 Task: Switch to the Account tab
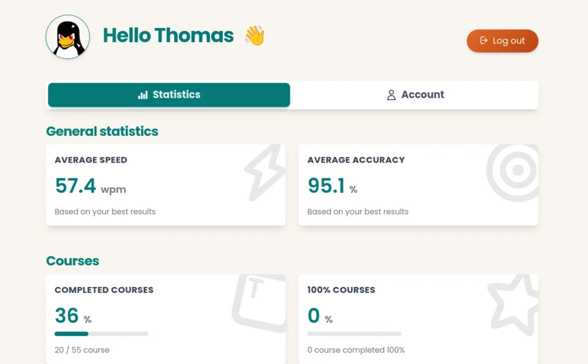click(415, 95)
